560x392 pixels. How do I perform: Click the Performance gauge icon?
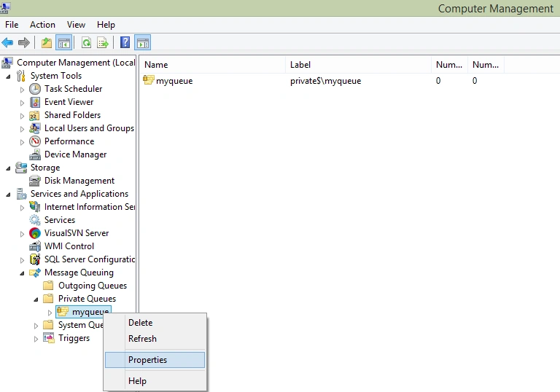pos(35,141)
